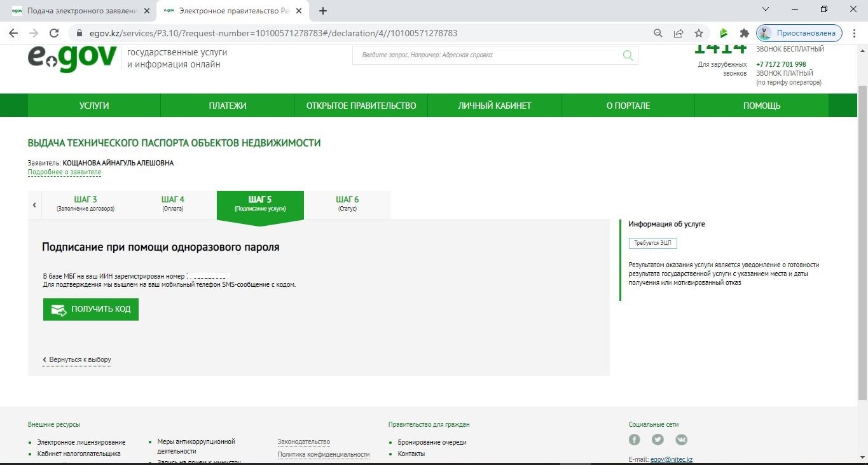Open the VK social network icon
This screenshot has width=868, height=465.
point(681,440)
